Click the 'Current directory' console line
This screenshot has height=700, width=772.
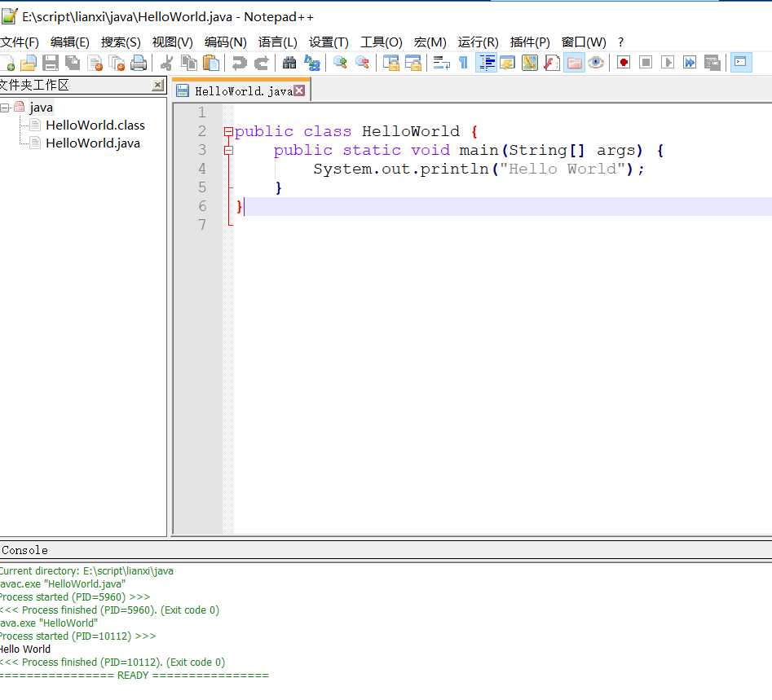(86, 571)
